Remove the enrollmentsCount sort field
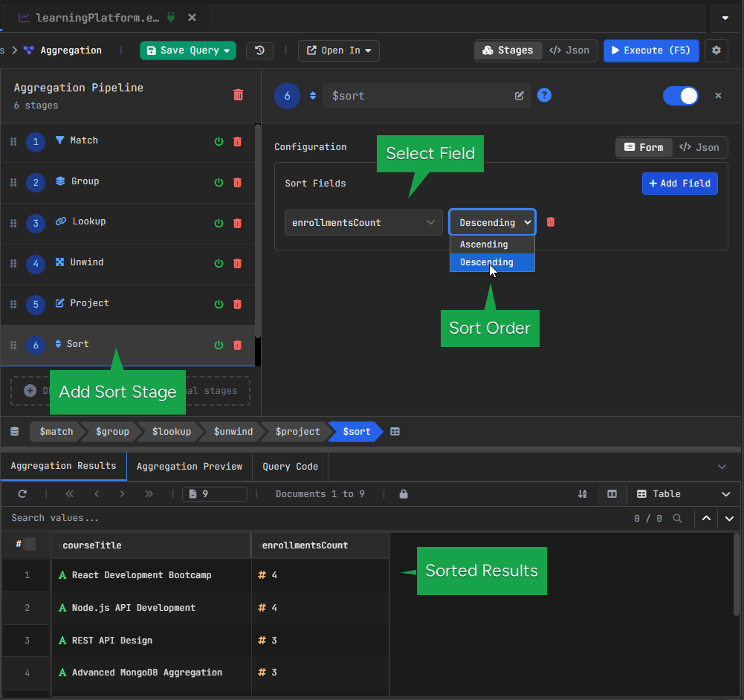 [551, 222]
